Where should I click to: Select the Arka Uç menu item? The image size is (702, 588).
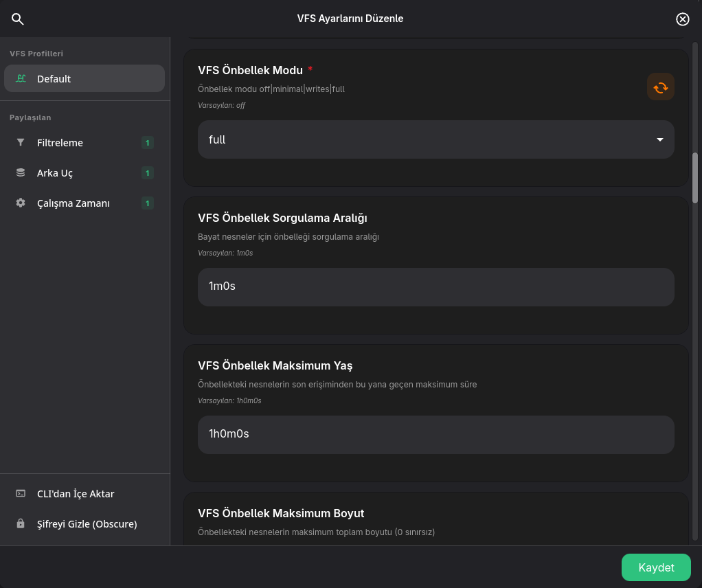(x=84, y=173)
